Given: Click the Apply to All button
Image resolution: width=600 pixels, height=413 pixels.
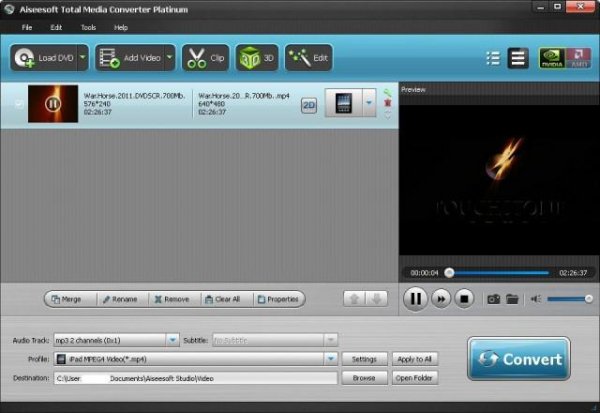Looking at the screenshot, I should click(414, 359).
